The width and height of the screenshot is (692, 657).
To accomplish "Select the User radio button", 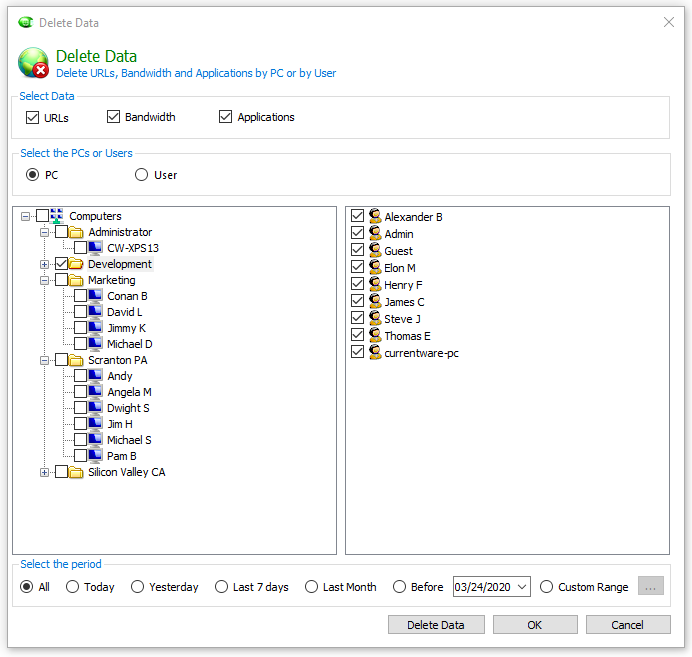I will [x=141, y=175].
